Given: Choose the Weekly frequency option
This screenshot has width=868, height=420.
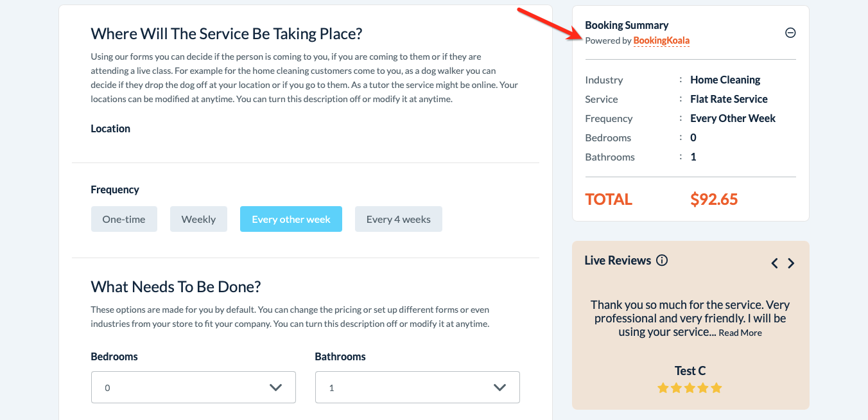Looking at the screenshot, I should [198, 219].
